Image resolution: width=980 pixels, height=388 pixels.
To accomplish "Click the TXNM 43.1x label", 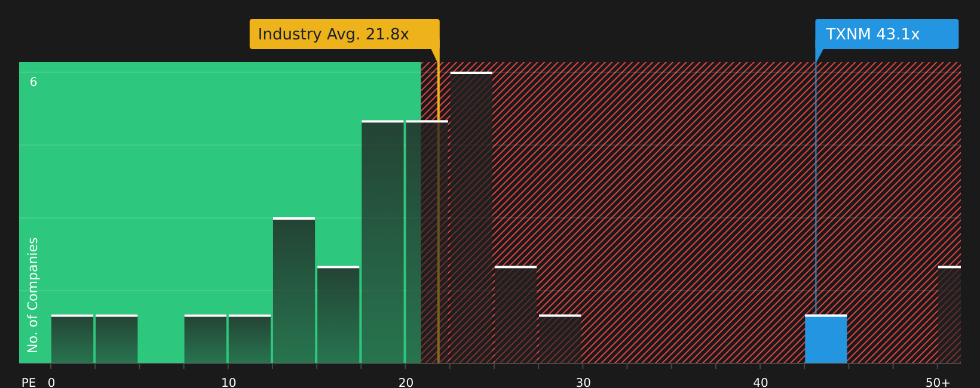I will coord(887,34).
